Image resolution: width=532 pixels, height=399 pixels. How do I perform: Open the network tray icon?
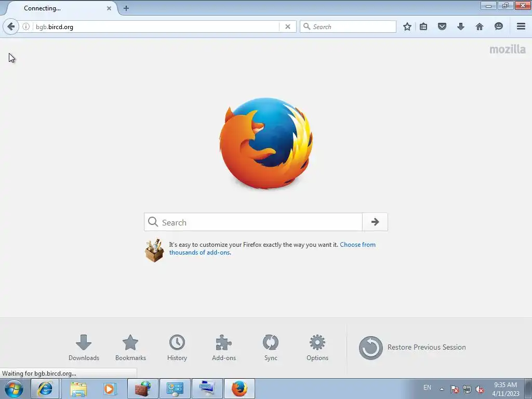pyautogui.click(x=467, y=389)
